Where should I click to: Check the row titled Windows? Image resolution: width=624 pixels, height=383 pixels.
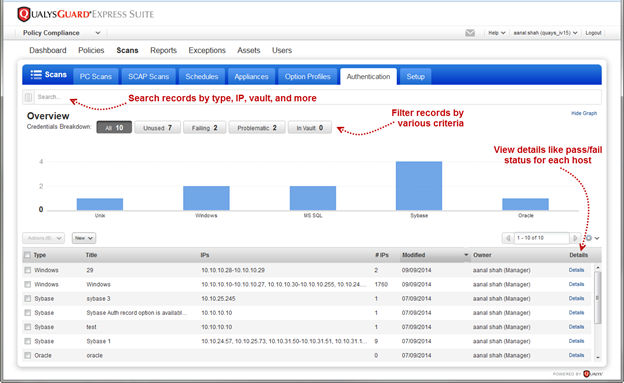[27, 284]
